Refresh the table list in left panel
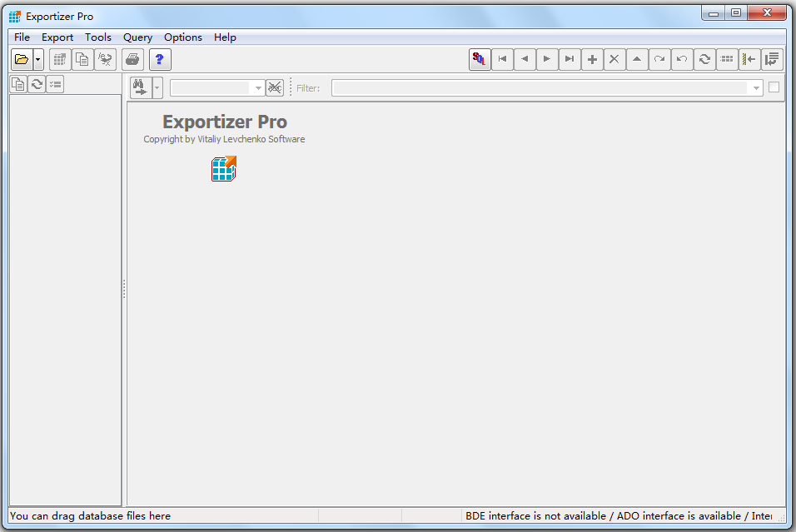The width and height of the screenshot is (796, 532). (x=37, y=84)
